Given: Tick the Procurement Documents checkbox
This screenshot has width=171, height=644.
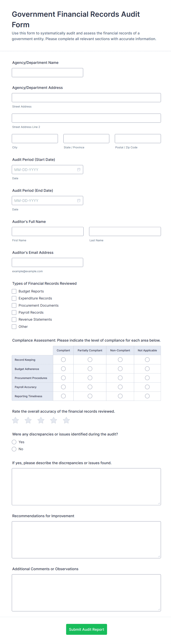Looking at the screenshot, I should (x=14, y=306).
